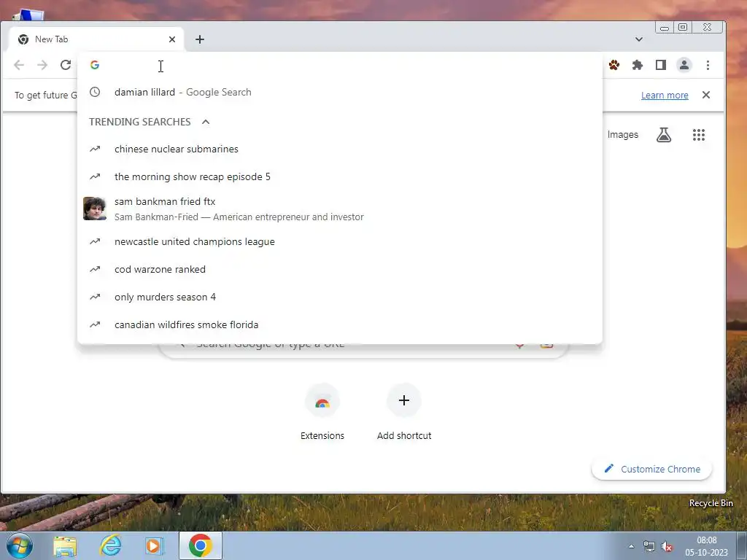The height and width of the screenshot is (560, 747).
Task: Open the Extensions puzzle piece menu
Action: pos(638,65)
